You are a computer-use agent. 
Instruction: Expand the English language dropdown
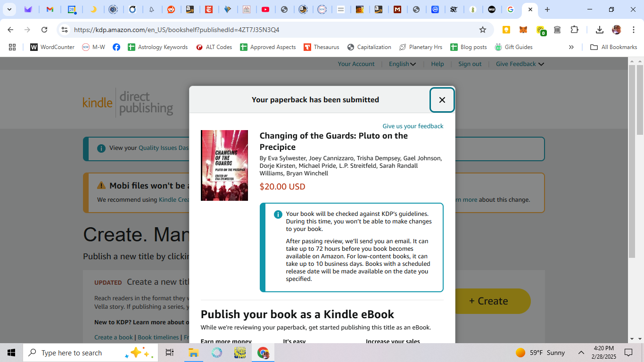point(402,64)
